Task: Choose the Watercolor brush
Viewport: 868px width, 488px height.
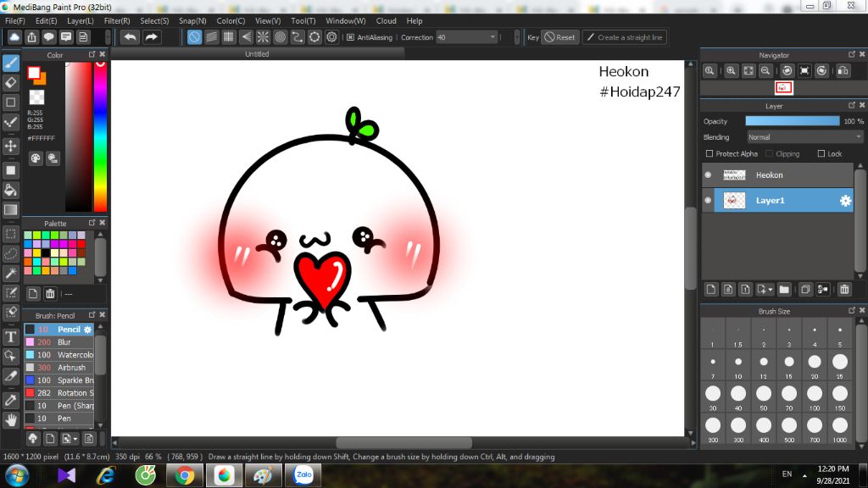Action: 58,355
